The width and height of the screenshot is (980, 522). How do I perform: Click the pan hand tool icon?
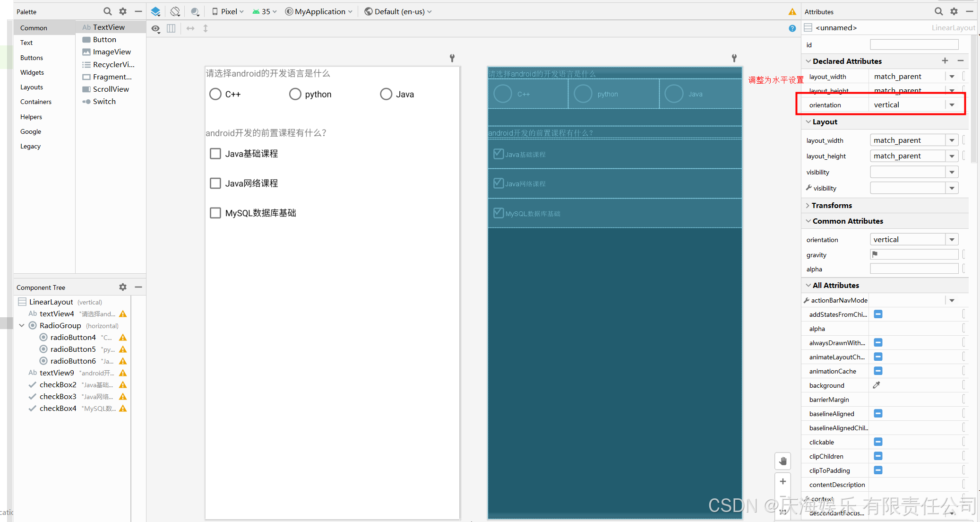point(783,461)
